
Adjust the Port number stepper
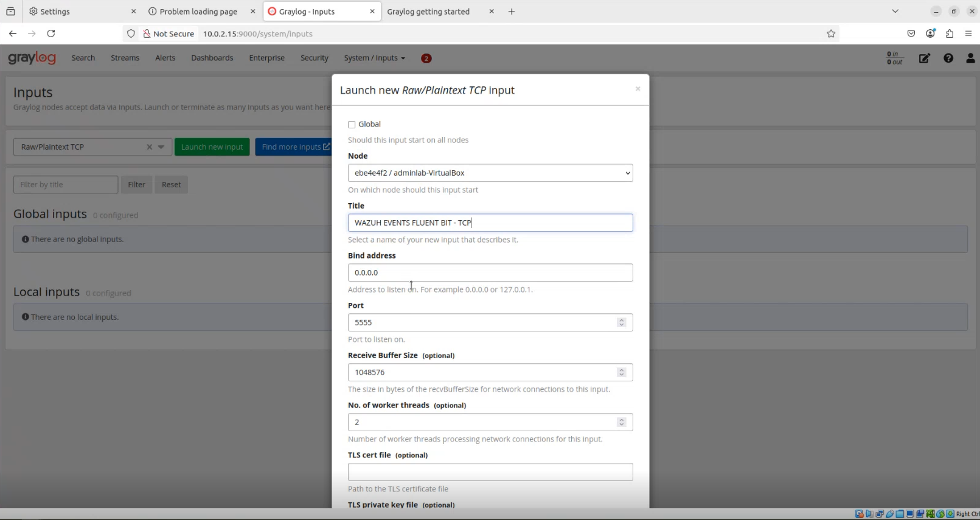[621, 322]
